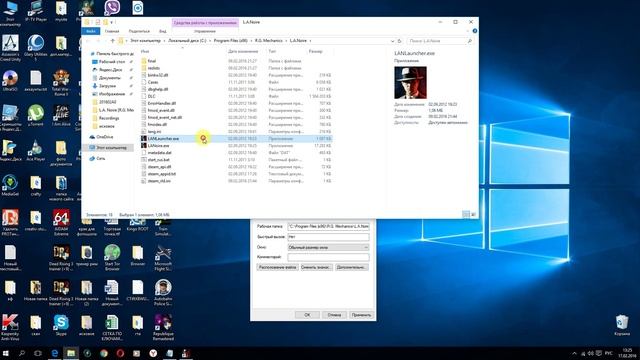This screenshot has width=640, height=360.
Task: Click Дополнительно button in dialog
Action: pyautogui.click(x=352, y=267)
